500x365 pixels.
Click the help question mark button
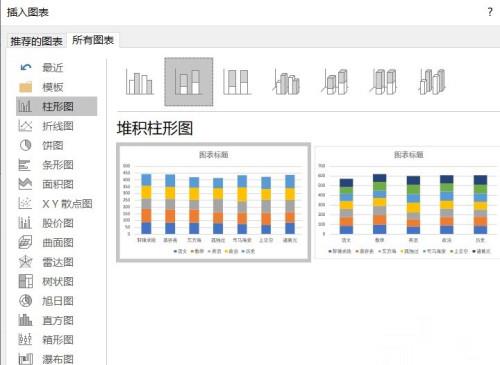[x=490, y=12]
